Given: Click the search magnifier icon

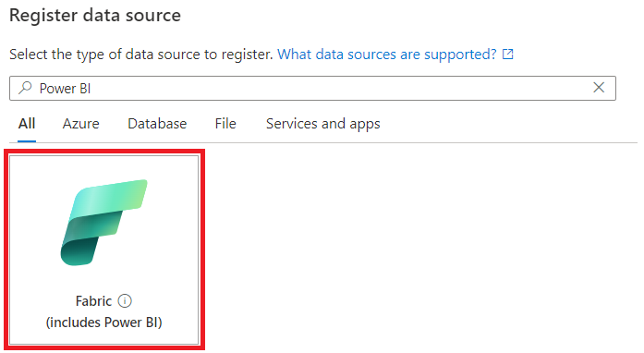Looking at the screenshot, I should [26, 88].
